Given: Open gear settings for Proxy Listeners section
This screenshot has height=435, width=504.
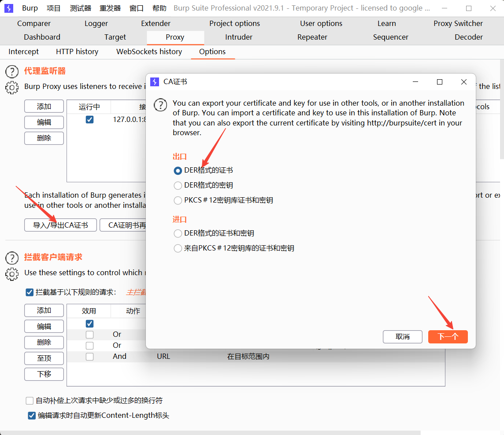Looking at the screenshot, I should pos(12,87).
